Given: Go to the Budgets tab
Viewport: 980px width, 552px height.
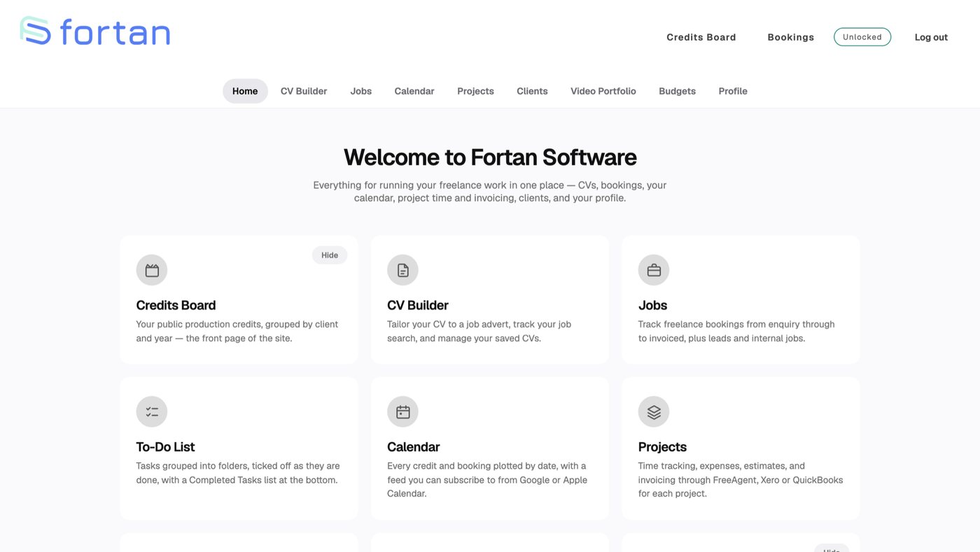Looking at the screenshot, I should coord(678,91).
